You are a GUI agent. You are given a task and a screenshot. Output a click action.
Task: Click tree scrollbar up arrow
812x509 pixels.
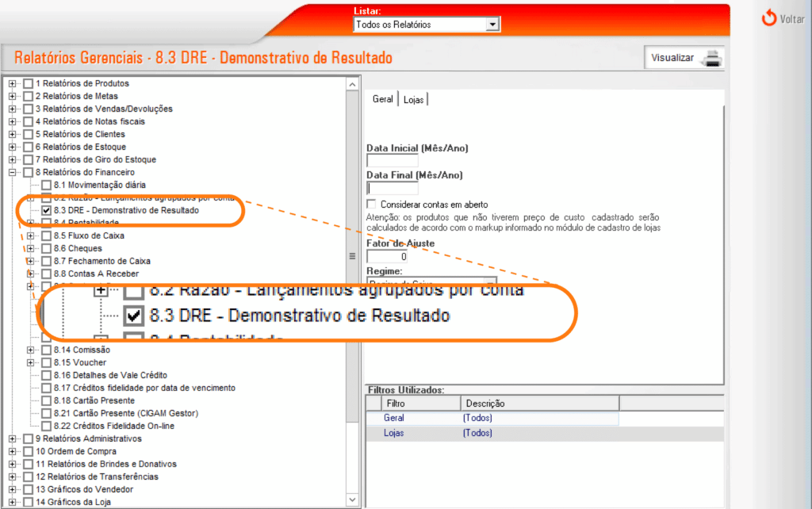[x=352, y=84]
